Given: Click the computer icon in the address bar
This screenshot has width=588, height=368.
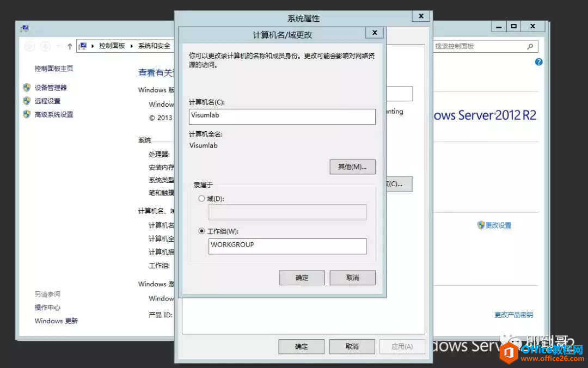Looking at the screenshot, I should point(83,46).
